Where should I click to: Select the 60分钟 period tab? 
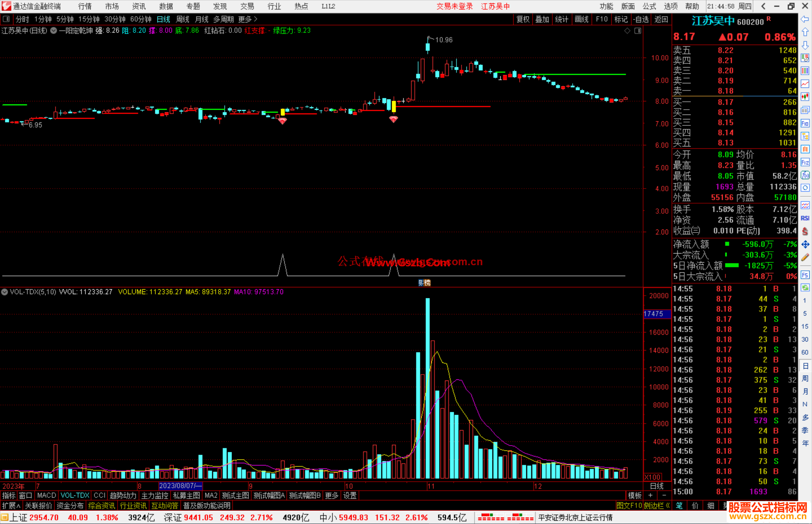[141, 19]
